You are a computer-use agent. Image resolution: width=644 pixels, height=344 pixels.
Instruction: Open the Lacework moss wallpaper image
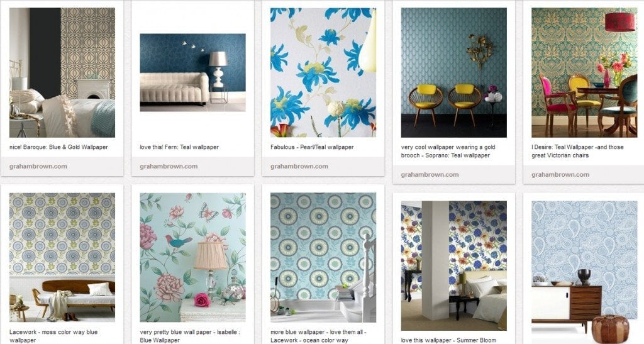pyautogui.click(x=62, y=257)
